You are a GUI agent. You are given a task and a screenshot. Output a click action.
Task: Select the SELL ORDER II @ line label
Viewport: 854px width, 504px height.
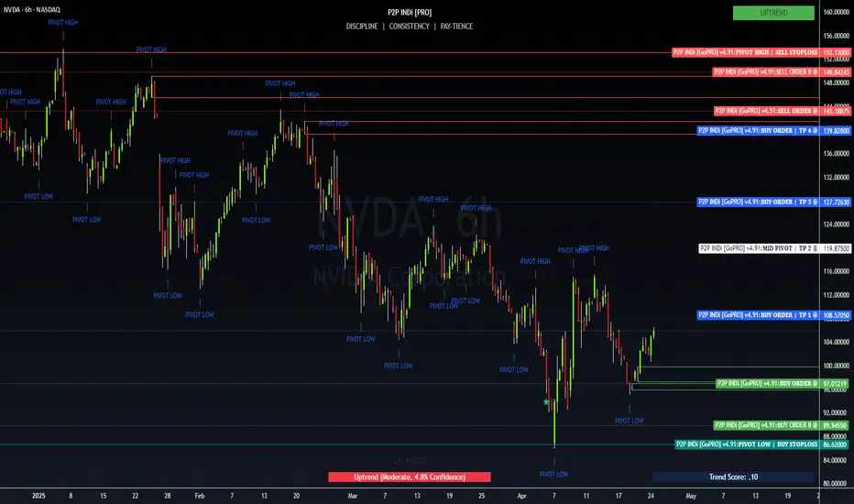766,71
